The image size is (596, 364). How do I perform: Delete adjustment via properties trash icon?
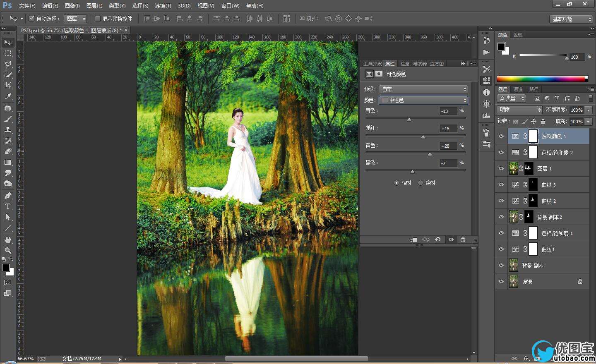pos(463,240)
